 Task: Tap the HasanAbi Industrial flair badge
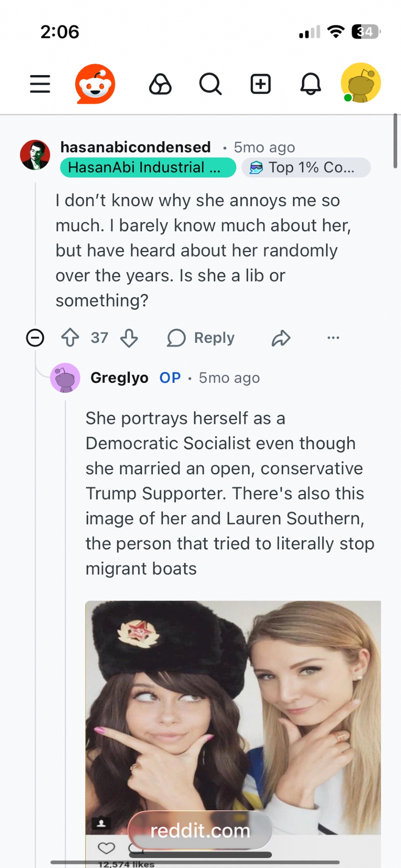coord(148,168)
